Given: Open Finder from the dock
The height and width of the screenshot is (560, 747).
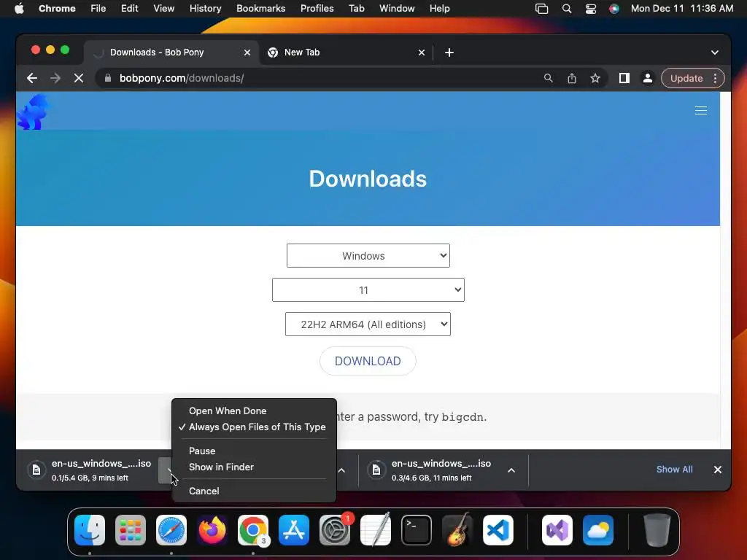Looking at the screenshot, I should pos(90,530).
